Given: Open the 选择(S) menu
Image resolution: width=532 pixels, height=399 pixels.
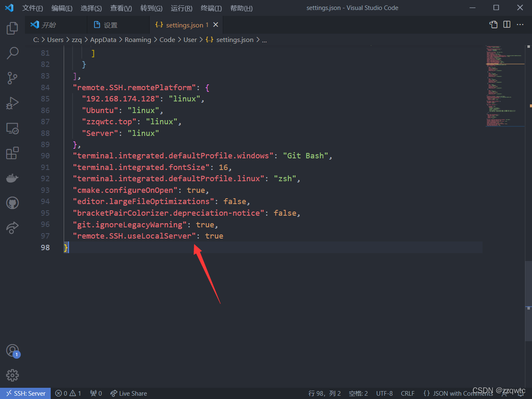Looking at the screenshot, I should click(91, 8).
